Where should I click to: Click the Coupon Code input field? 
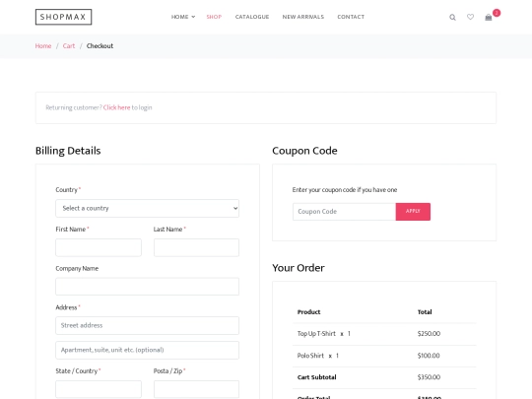(x=344, y=212)
